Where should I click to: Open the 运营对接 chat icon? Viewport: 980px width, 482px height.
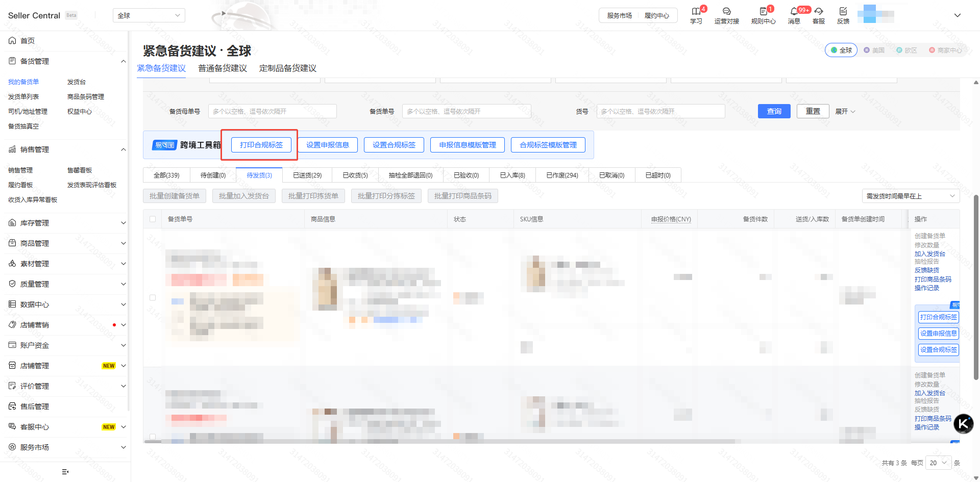point(727,11)
